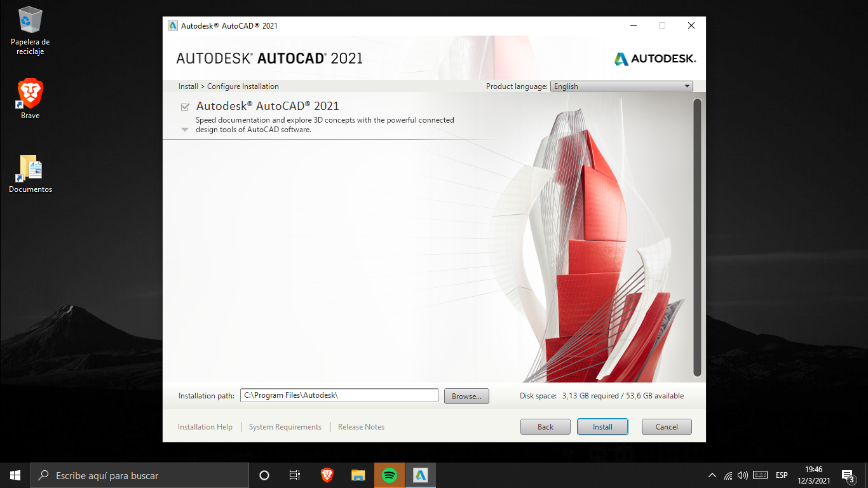Go Back to previous installer step

(545, 427)
